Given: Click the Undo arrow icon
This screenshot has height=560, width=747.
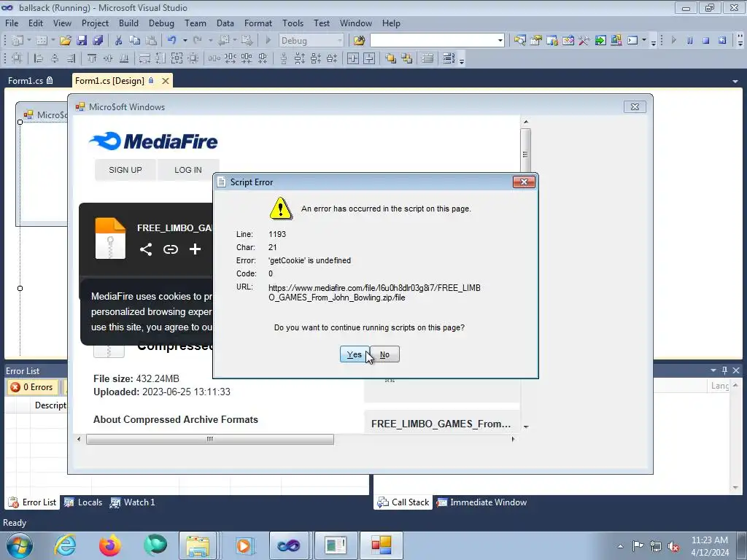Looking at the screenshot, I should tap(172, 41).
